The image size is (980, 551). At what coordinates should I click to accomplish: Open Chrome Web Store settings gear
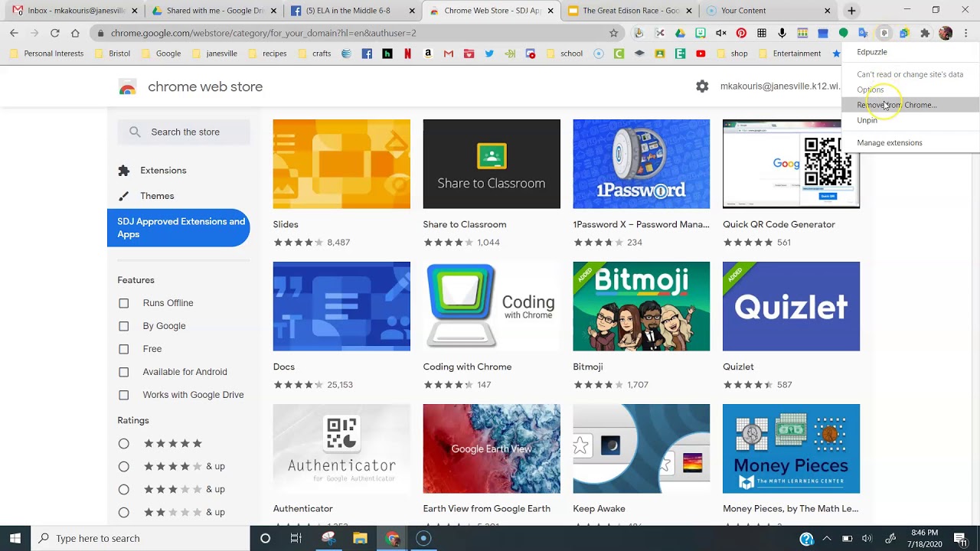[702, 86]
